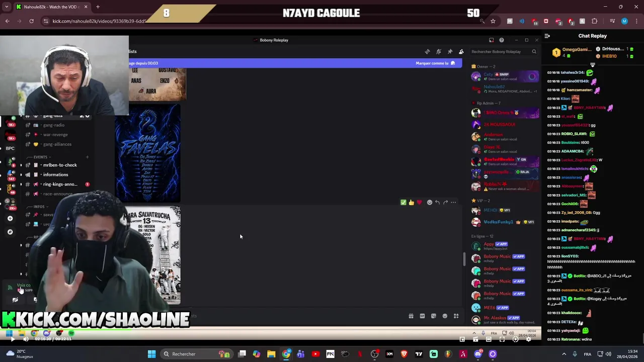This screenshot has height=362, width=644.
Task: Play the Kick VOD video
Action: coord(13,339)
